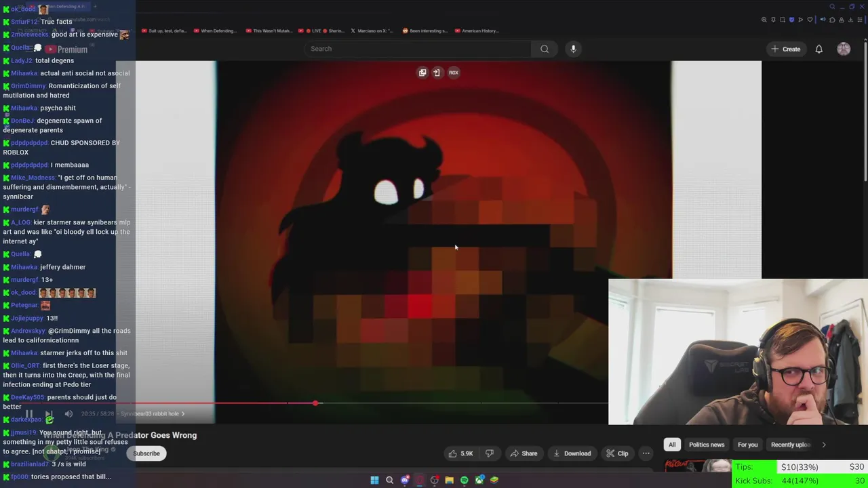This screenshot has height=488, width=868.
Task: Open the Windows Start menu
Action: click(x=374, y=480)
